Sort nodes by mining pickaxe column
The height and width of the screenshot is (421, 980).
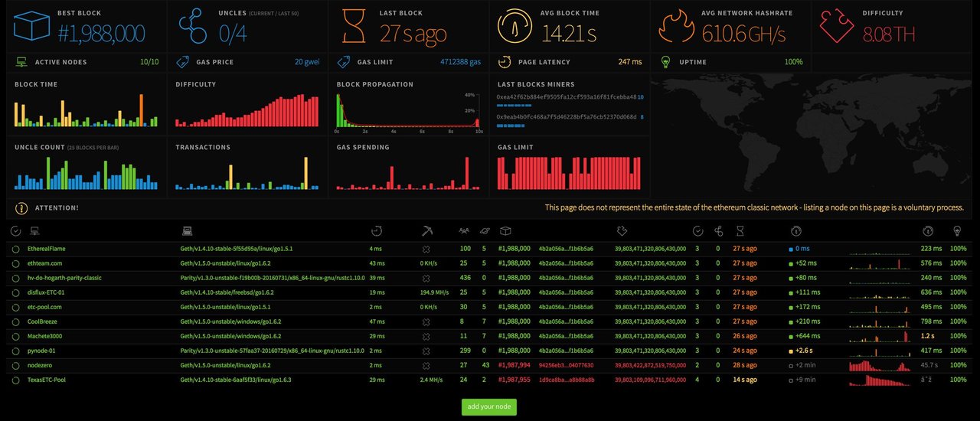pyautogui.click(x=427, y=230)
